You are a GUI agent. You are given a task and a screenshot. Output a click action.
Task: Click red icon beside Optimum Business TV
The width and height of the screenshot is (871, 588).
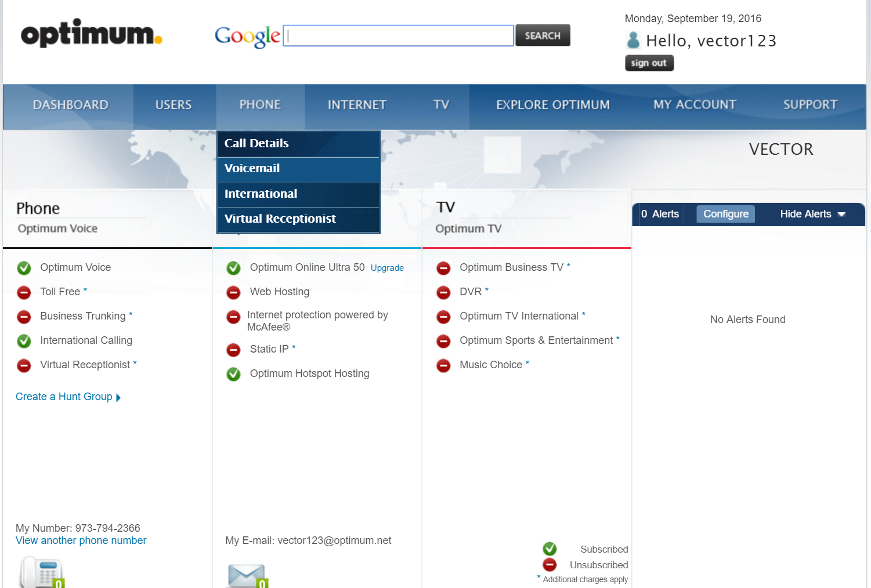[x=443, y=268]
